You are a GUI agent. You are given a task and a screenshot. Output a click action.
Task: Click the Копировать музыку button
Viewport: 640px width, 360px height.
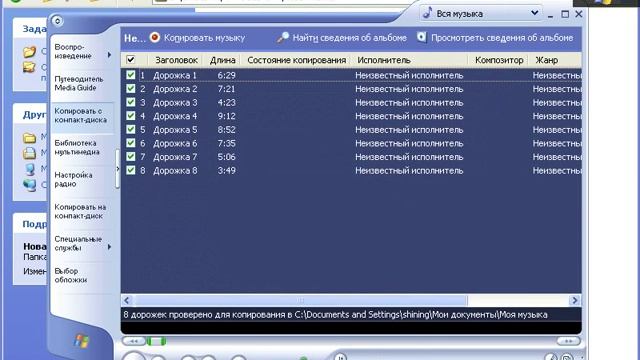tap(198, 38)
